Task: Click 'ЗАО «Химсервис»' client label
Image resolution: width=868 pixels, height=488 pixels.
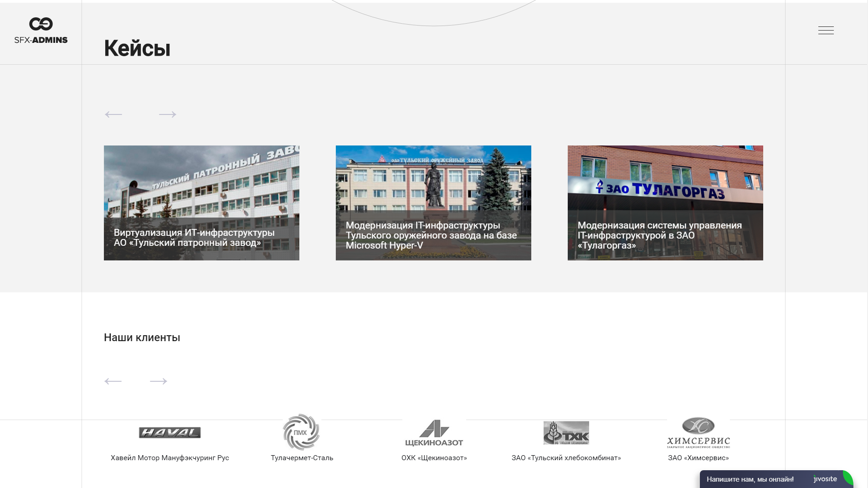Action: [699, 458]
